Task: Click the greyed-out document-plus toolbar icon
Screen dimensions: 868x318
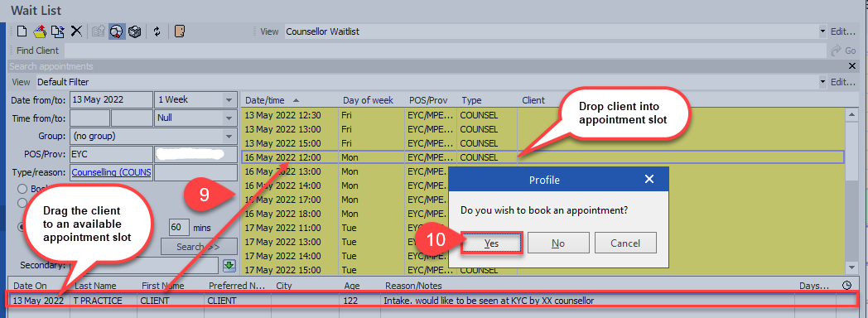Action: tap(99, 31)
